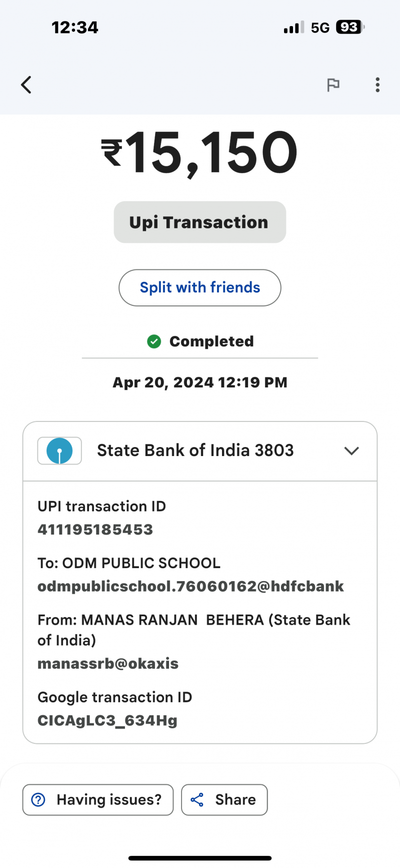Tap the green Completed checkmark icon
The image size is (400, 868).
154,341
